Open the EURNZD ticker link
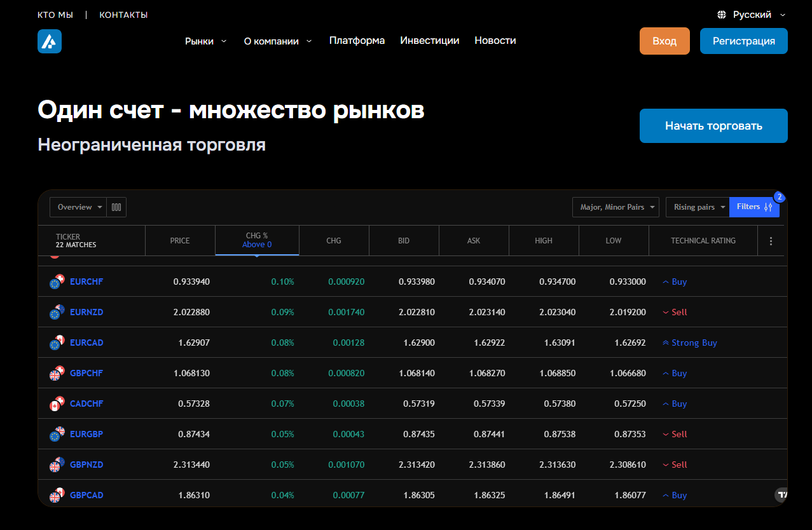The image size is (812, 530). pos(86,312)
